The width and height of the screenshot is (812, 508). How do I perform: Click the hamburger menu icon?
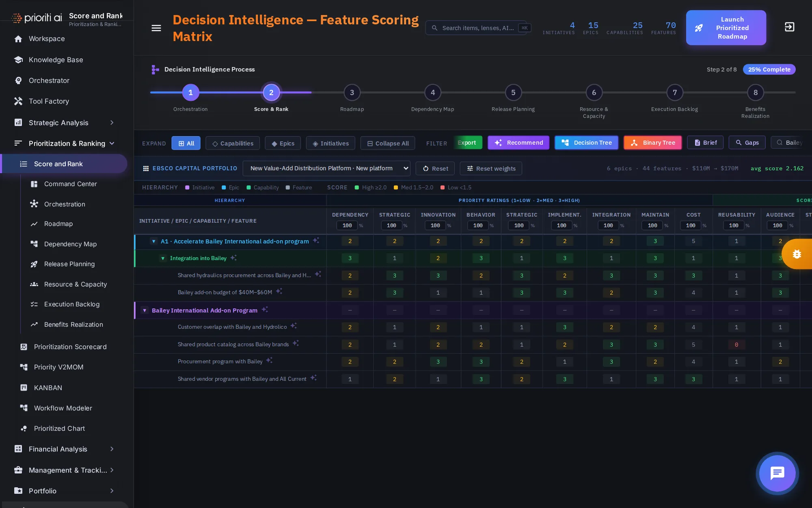(156, 28)
